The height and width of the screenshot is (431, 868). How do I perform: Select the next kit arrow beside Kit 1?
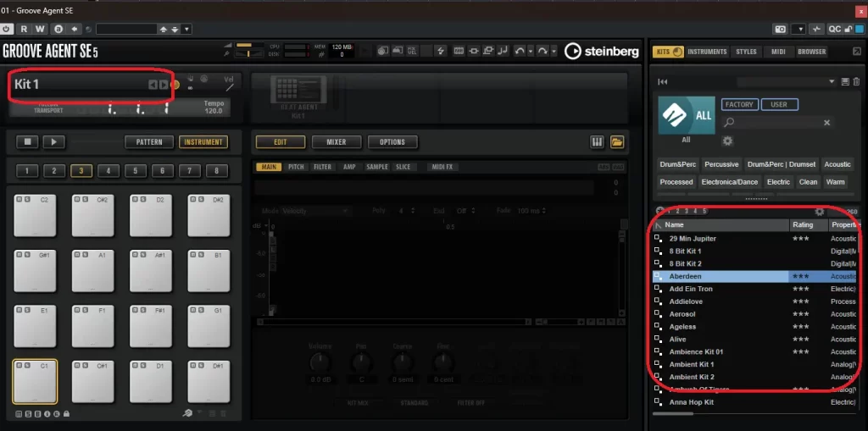164,85
